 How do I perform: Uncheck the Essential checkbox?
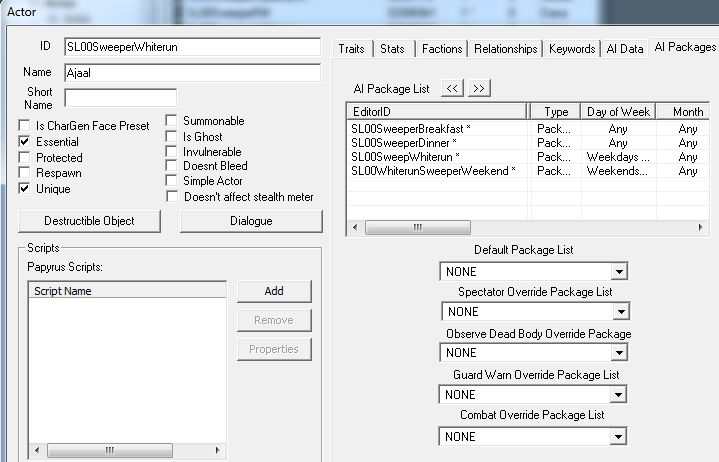click(24, 142)
